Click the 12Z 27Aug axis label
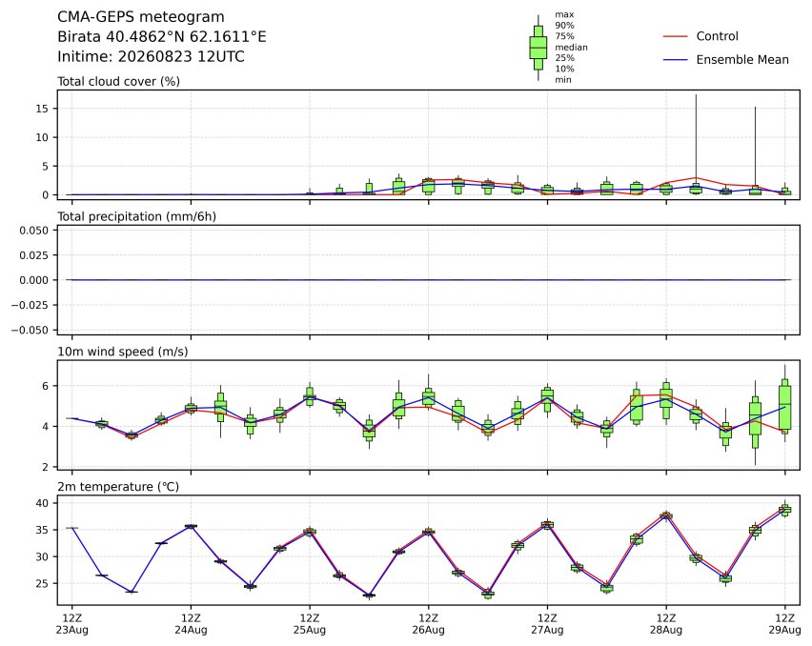The height and width of the screenshot is (646, 812). (x=547, y=624)
